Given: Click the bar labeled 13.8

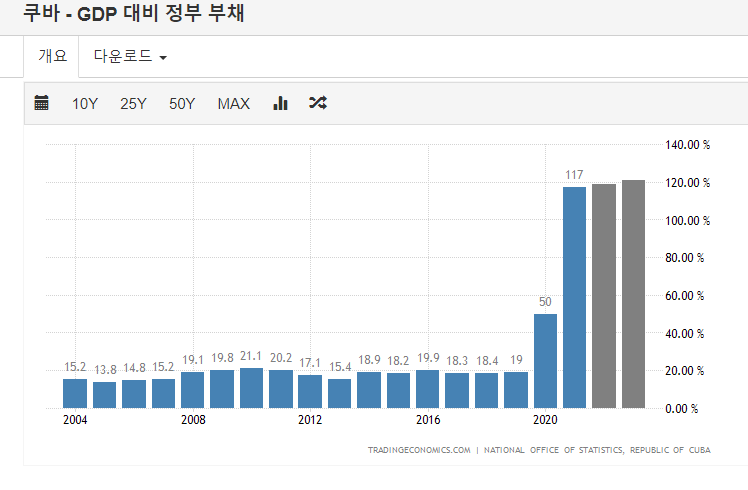Looking at the screenshot, I should pos(104,395).
